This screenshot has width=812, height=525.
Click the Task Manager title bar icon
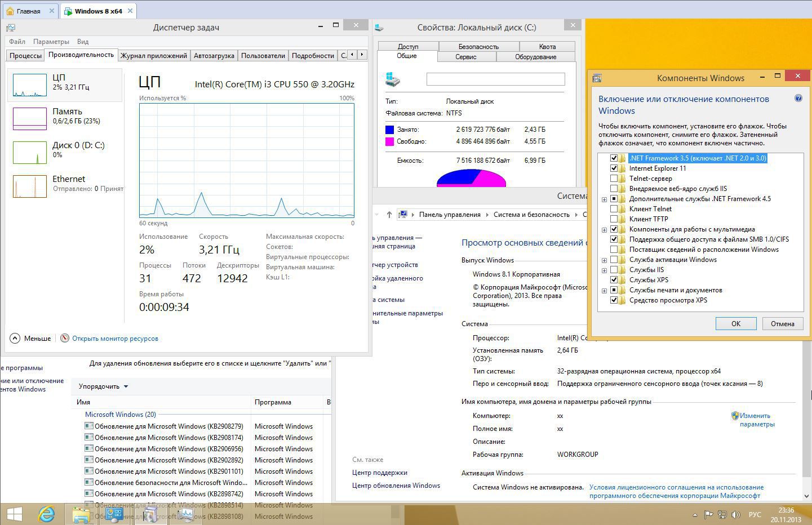coord(11,27)
